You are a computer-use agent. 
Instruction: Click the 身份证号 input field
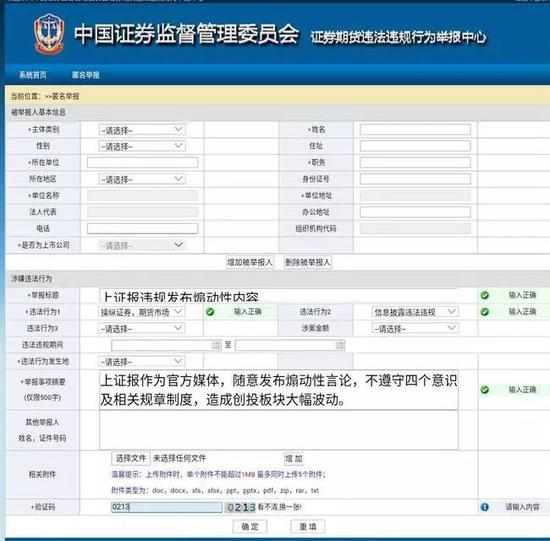(x=415, y=179)
